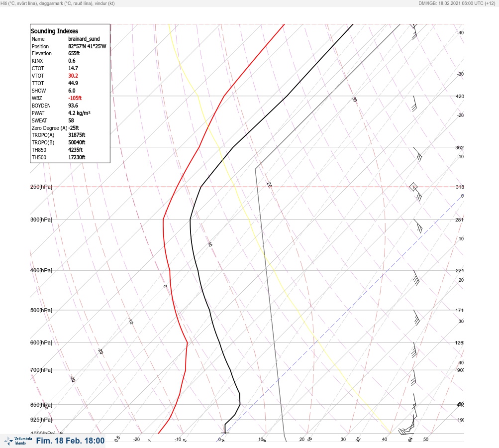Click the KINX value '0.6'
The height and width of the screenshot is (448, 499).
pyautogui.click(x=72, y=61)
